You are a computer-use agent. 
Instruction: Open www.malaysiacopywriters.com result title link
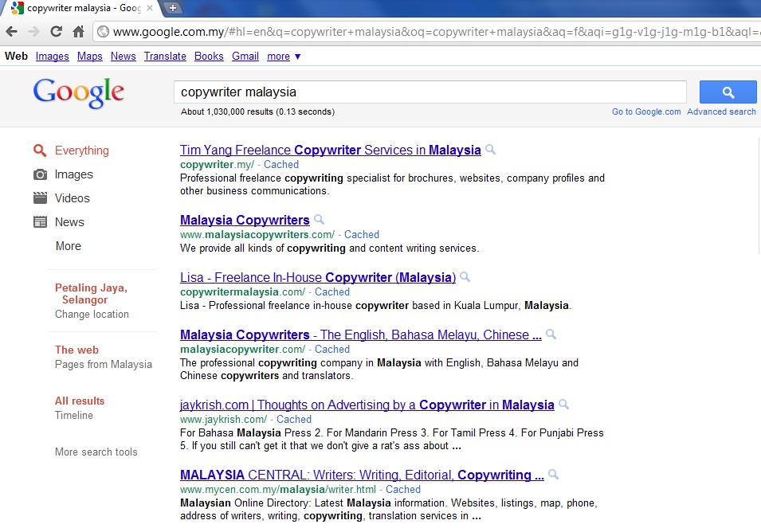[x=245, y=220]
